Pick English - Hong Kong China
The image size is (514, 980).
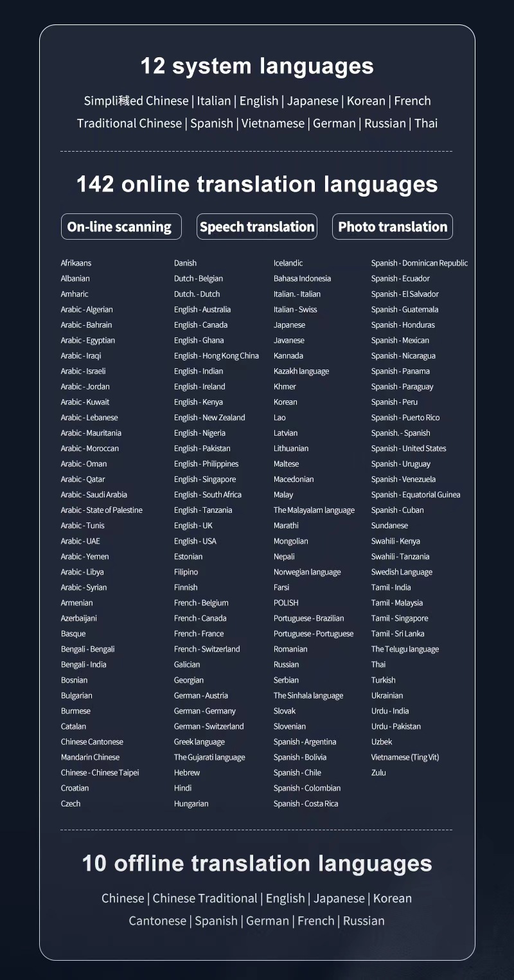click(217, 355)
